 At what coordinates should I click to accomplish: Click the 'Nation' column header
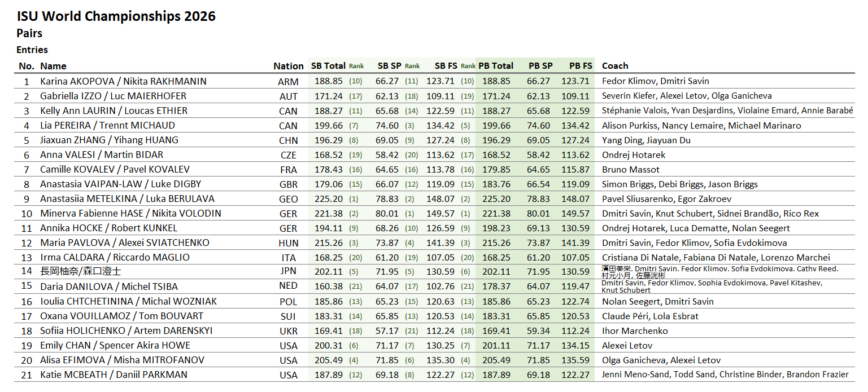coord(288,66)
